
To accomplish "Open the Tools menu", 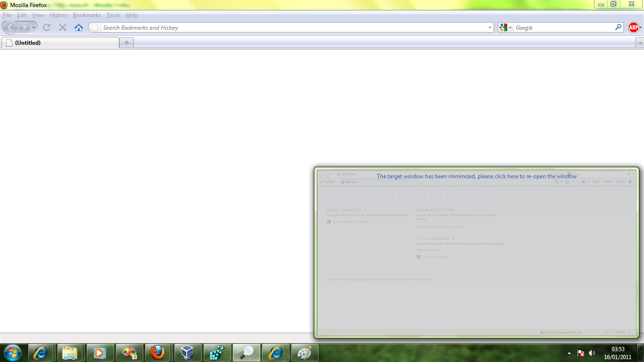I will pos(113,15).
